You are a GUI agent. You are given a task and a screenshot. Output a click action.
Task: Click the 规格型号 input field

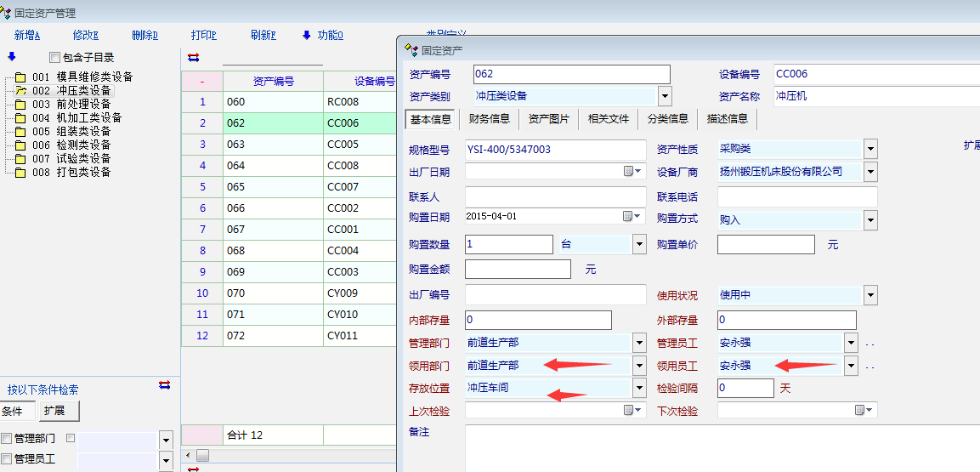pyautogui.click(x=554, y=150)
